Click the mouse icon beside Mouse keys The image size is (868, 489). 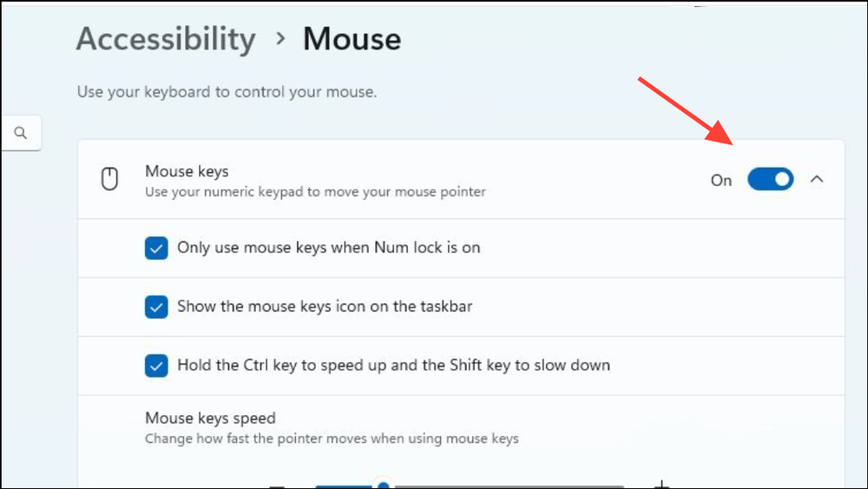pyautogui.click(x=109, y=180)
